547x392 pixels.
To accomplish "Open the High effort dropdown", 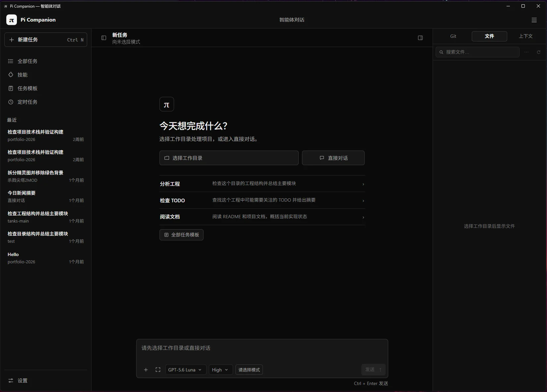I will [221, 370].
